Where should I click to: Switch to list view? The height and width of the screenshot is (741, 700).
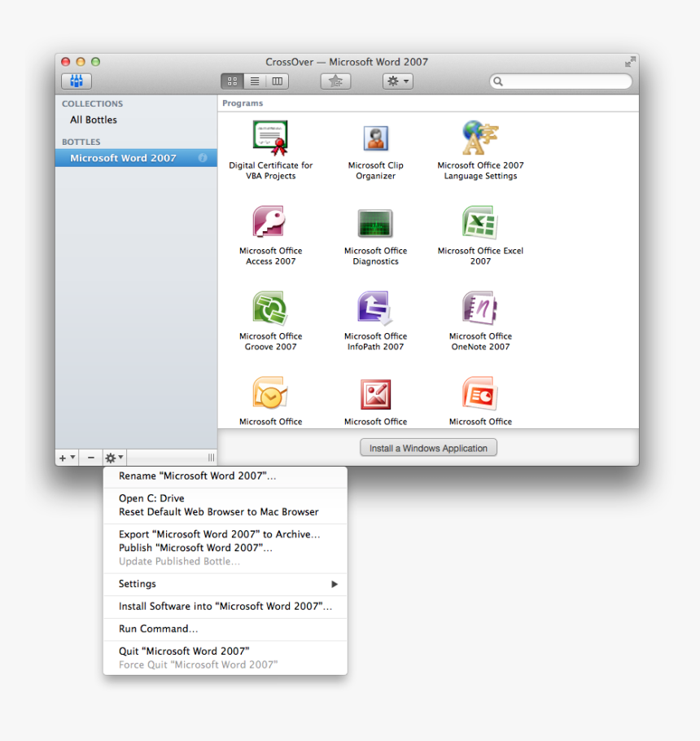pos(255,81)
